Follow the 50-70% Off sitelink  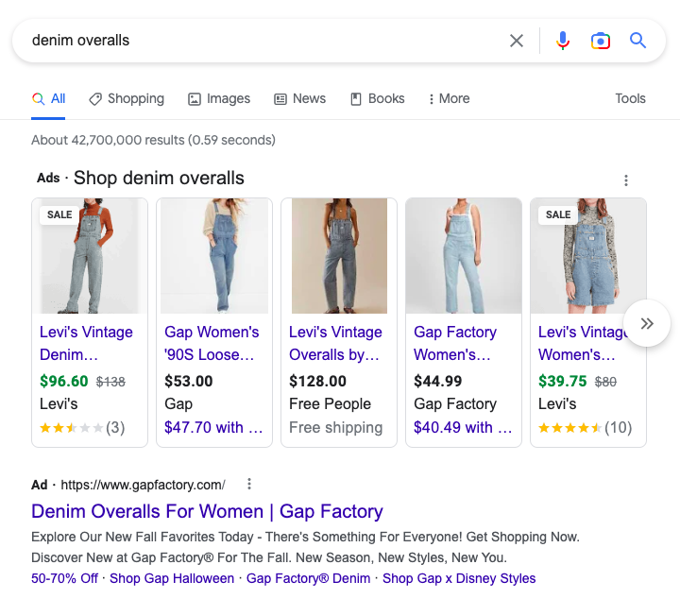pyautogui.click(x=64, y=578)
